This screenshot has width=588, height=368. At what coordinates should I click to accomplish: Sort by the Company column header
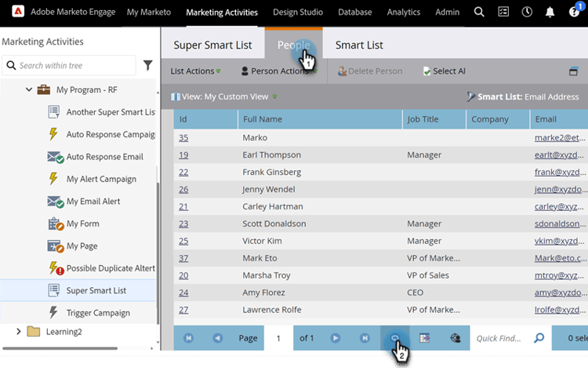coord(498,119)
